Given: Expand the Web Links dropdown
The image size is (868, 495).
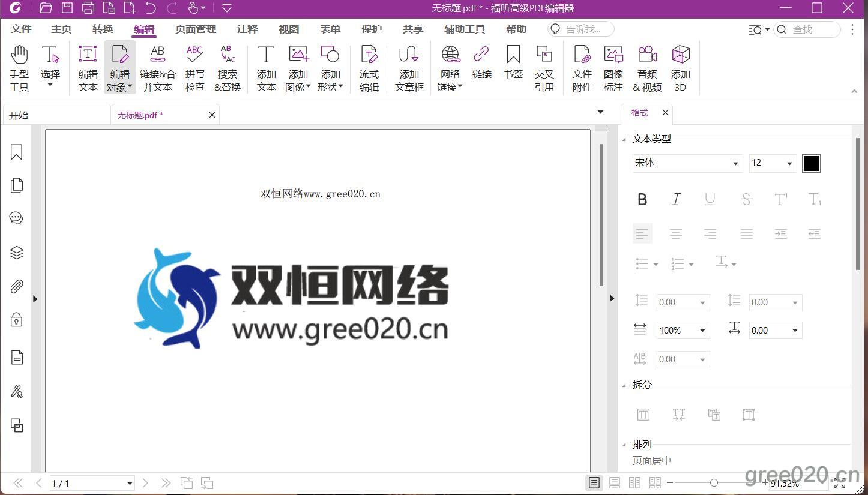Looking at the screenshot, I should point(460,88).
